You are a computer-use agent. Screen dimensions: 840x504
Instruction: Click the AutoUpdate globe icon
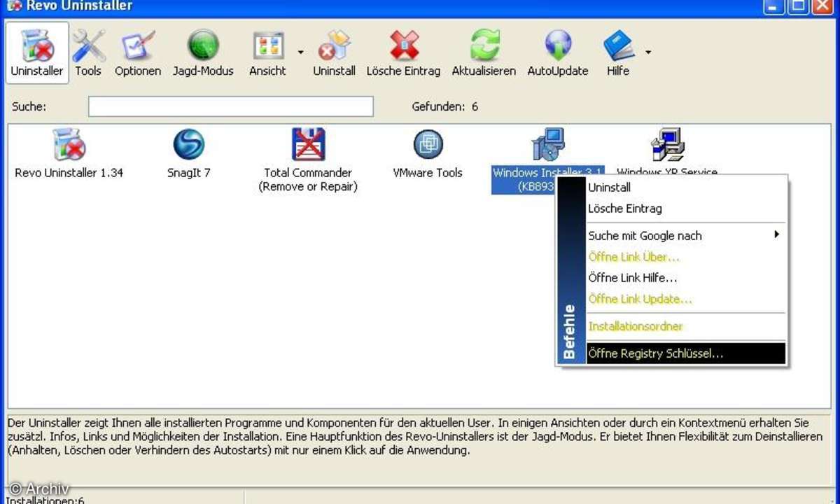coord(558,53)
